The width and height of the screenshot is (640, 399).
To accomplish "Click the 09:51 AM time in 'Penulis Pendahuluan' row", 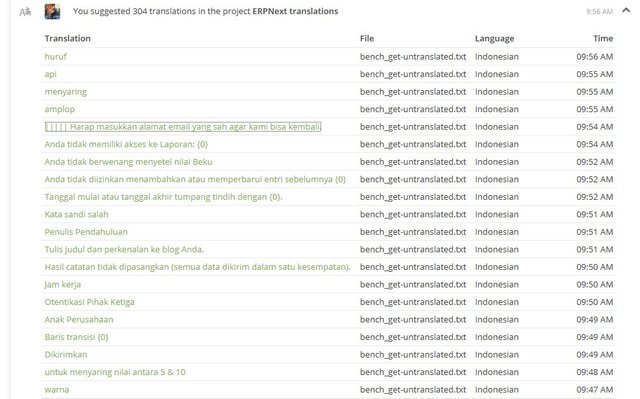I will [x=595, y=232].
